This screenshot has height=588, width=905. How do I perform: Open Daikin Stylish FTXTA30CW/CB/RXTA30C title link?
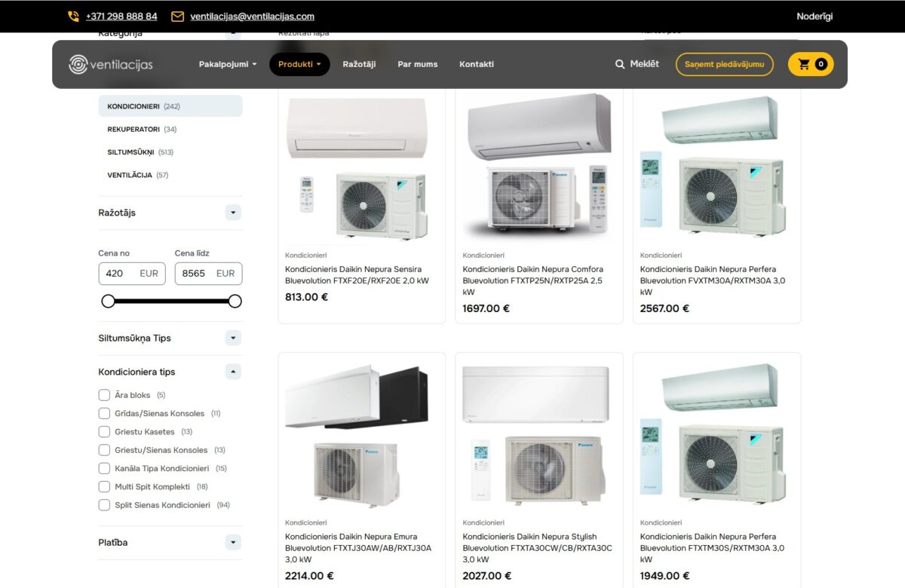click(537, 548)
